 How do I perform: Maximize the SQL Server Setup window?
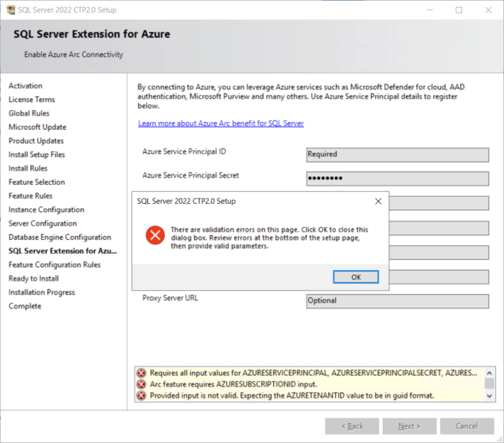459,10
